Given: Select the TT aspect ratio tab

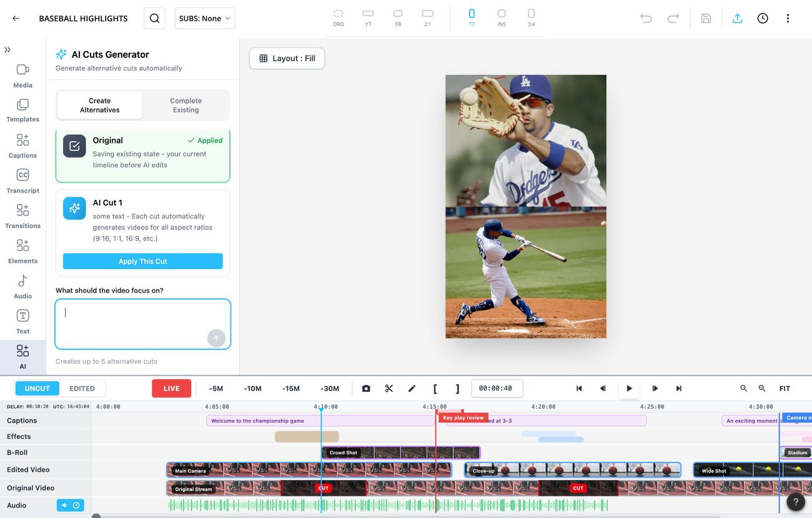Looking at the screenshot, I should click(x=472, y=17).
